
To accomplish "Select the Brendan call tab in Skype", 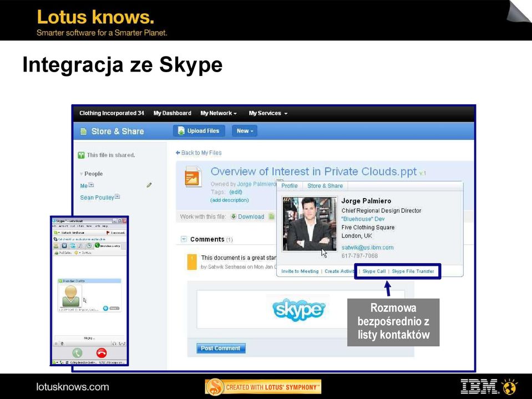I will [108, 246].
